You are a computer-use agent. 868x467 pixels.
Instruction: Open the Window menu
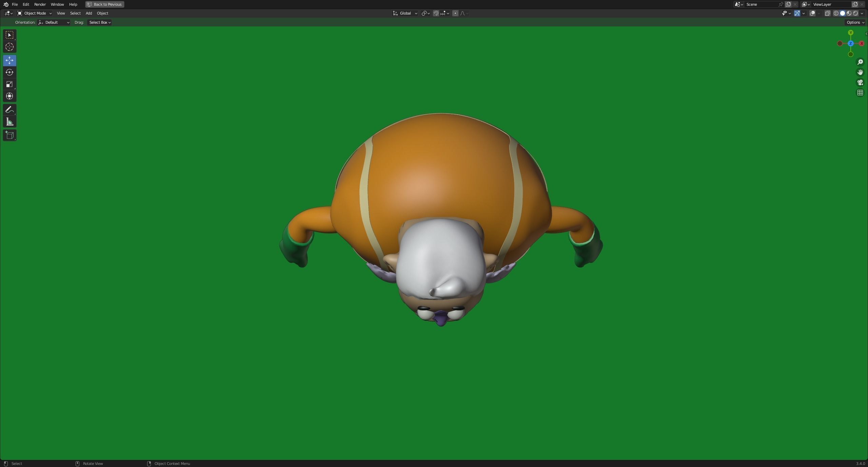point(57,4)
